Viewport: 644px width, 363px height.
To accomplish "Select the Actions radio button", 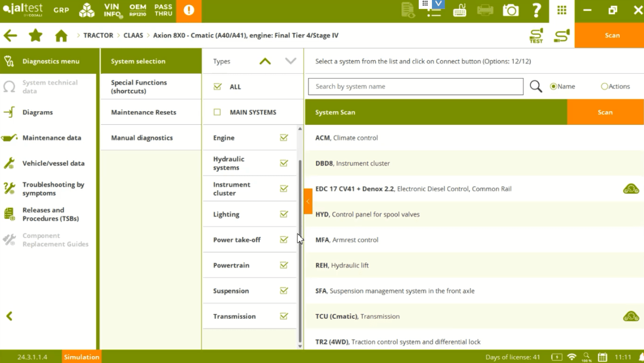I will (x=604, y=86).
